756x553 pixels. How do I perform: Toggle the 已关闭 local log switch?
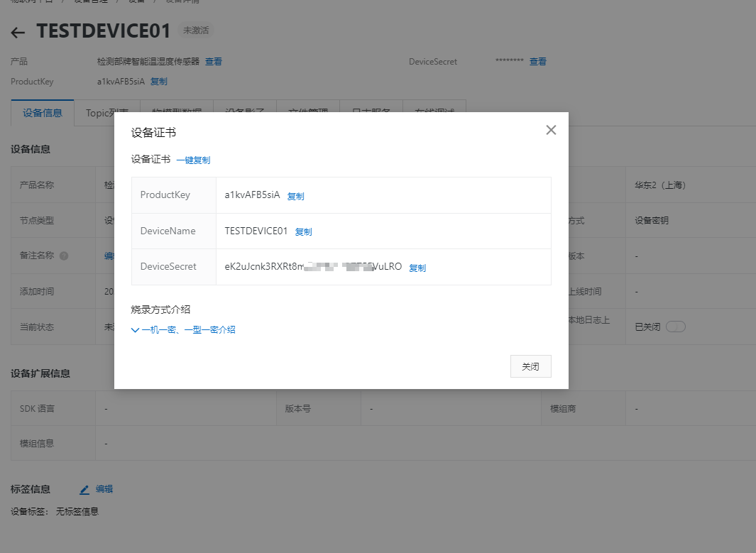pyautogui.click(x=676, y=327)
